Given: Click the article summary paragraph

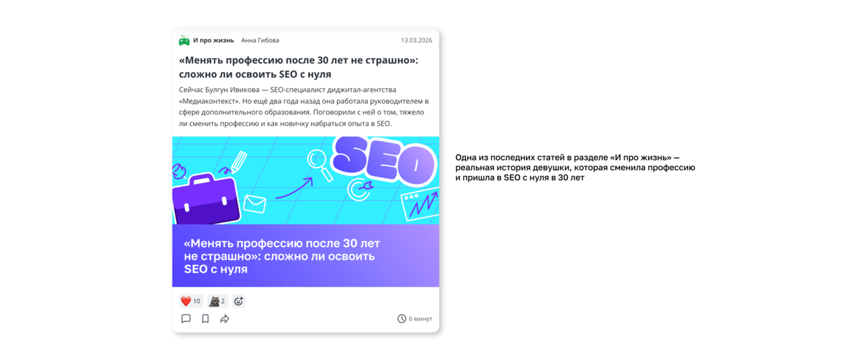Looking at the screenshot, I should 304,107.
